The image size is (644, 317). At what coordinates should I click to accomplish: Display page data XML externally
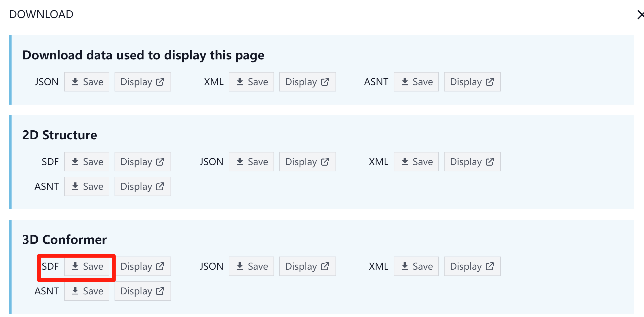coord(307,82)
